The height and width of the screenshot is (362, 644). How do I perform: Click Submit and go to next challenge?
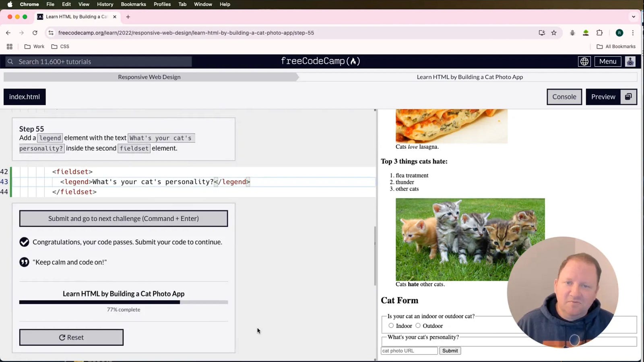(124, 218)
